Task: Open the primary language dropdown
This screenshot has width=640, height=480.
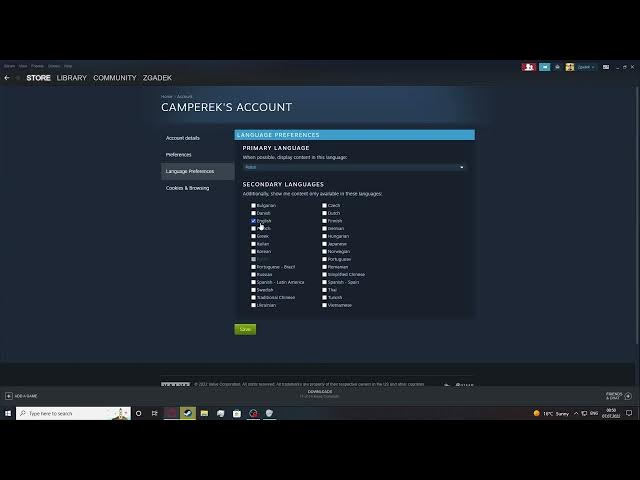Action: (354, 167)
